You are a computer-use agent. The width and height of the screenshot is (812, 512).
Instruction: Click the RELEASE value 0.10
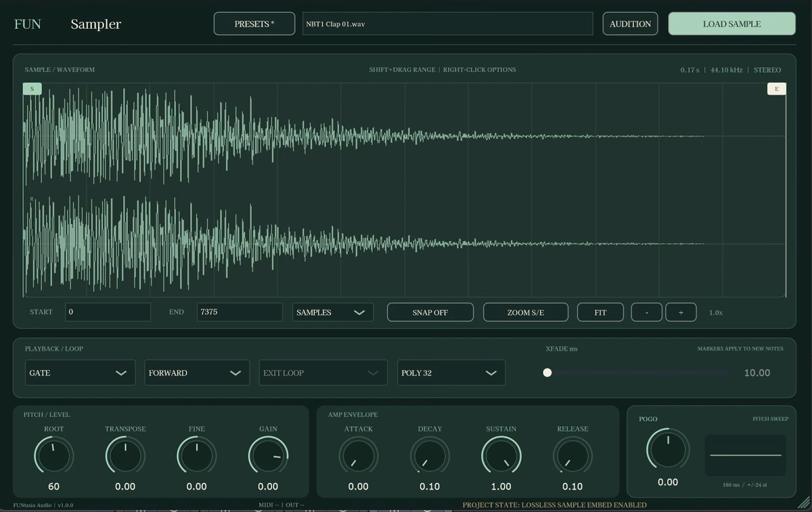point(572,486)
